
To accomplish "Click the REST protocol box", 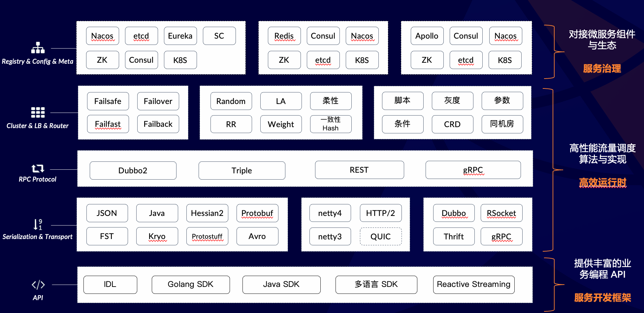I will [359, 170].
